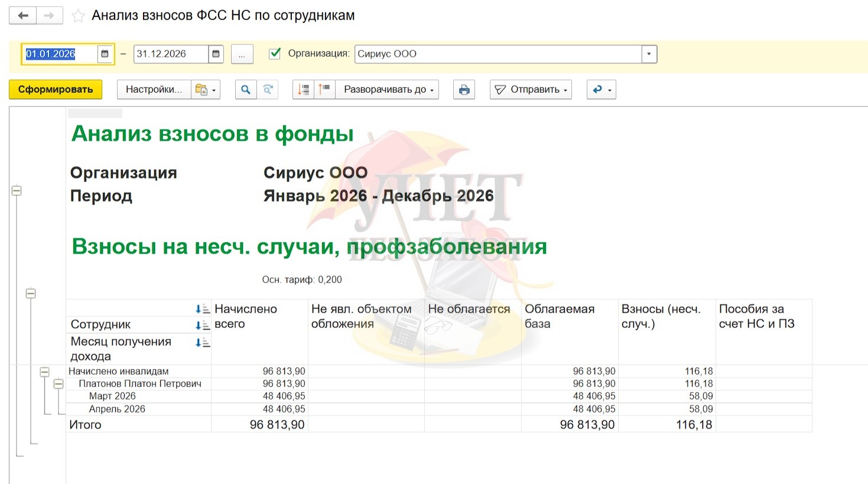This screenshot has height=484, width=868.
Task: Click the find-next icon beside search
Action: (x=268, y=90)
